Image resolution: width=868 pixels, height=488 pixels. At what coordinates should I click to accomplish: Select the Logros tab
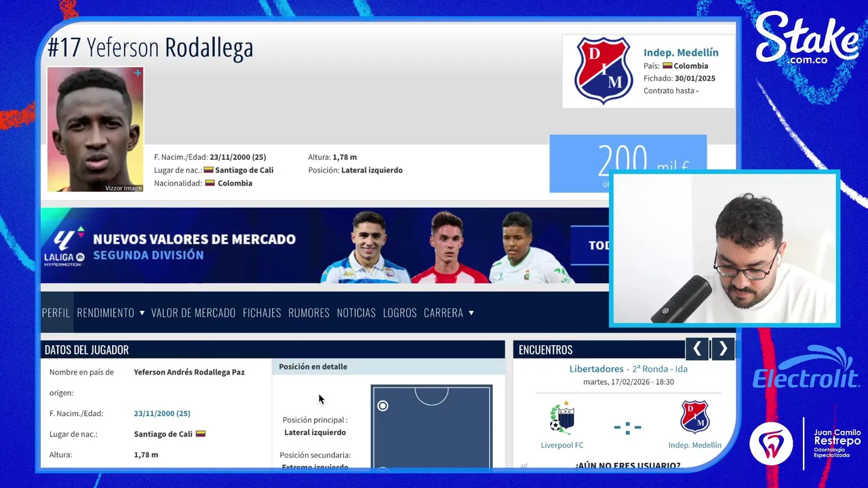coord(399,312)
